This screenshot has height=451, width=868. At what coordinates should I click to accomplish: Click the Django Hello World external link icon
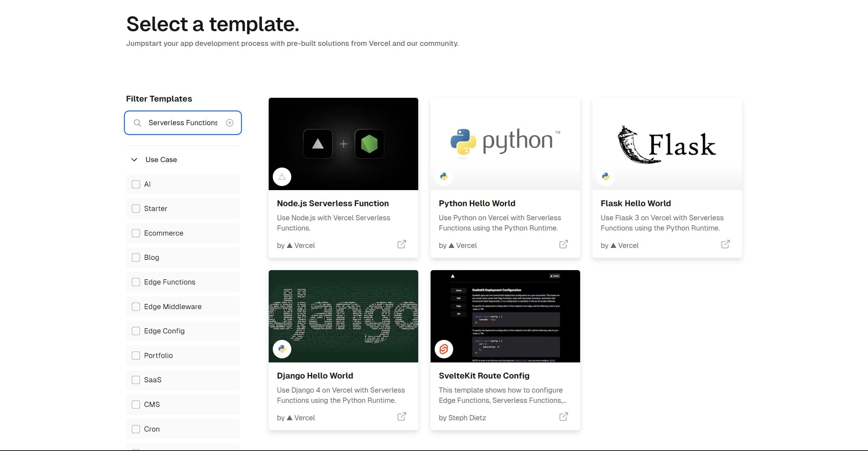(402, 417)
